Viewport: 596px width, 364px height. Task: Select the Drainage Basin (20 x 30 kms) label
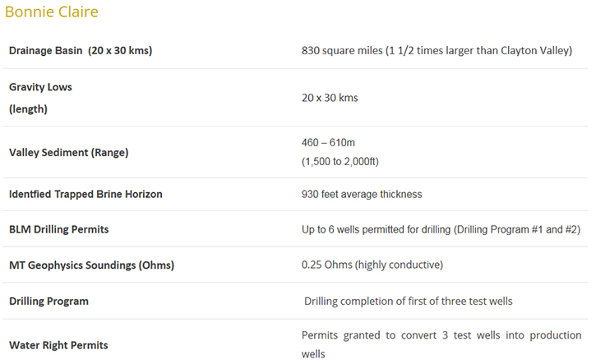coord(81,51)
